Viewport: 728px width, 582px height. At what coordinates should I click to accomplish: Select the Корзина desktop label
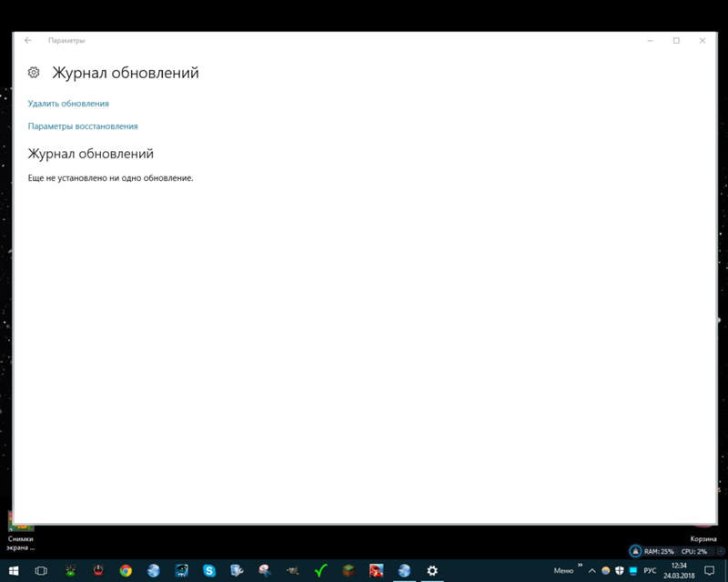click(x=703, y=539)
